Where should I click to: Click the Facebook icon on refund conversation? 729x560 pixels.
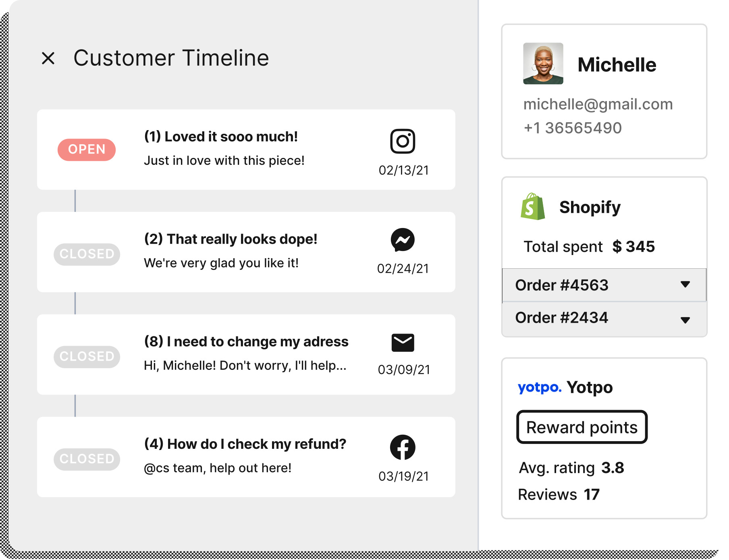402,447
